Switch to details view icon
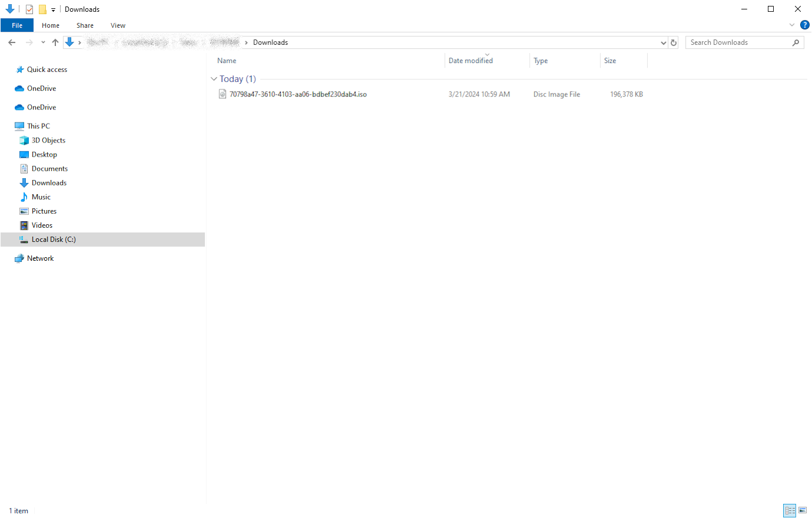 790,510
